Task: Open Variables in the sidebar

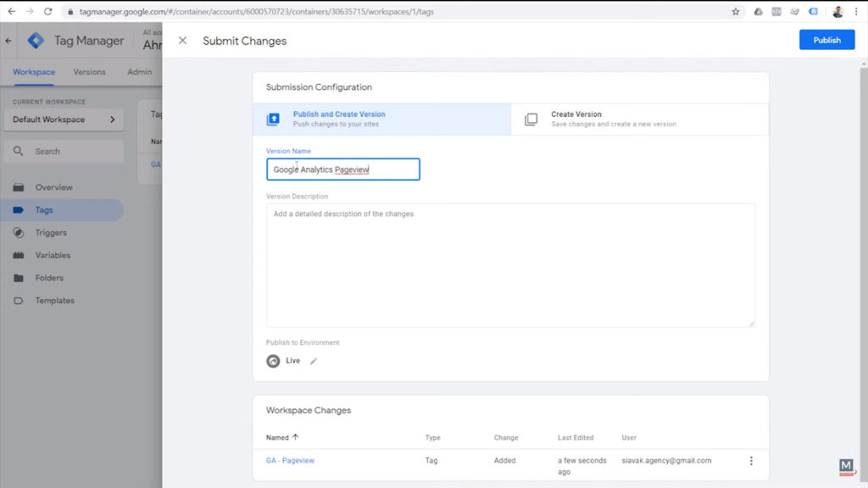Action: [53, 255]
